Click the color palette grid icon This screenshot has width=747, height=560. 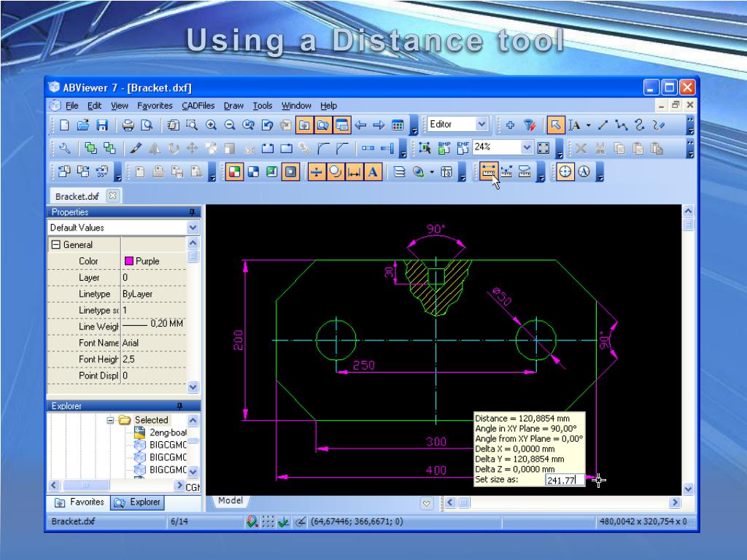[398, 125]
